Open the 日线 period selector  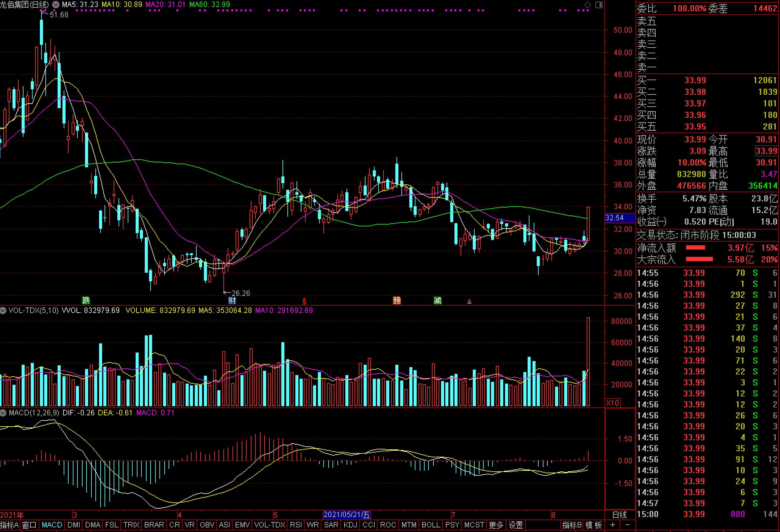[x=620, y=515]
